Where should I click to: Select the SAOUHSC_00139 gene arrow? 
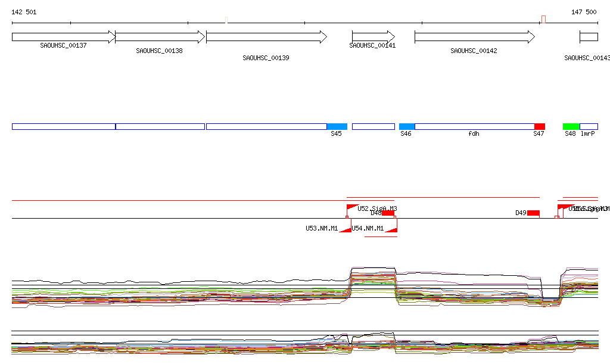coord(266,37)
